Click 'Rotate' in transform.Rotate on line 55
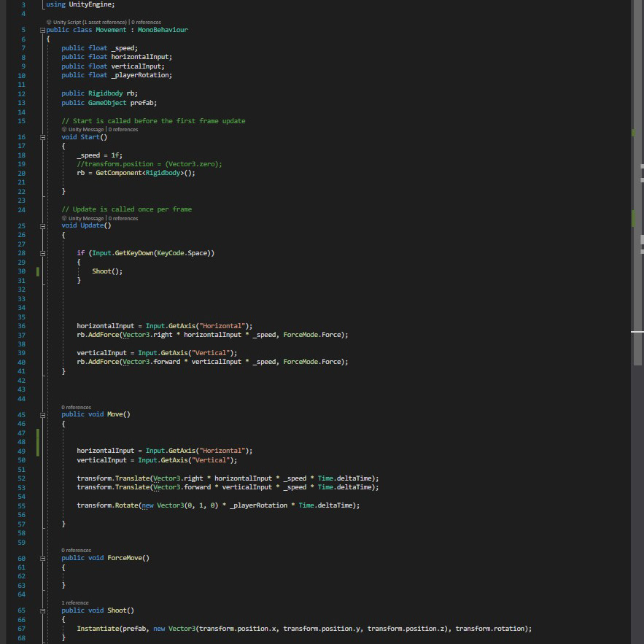 click(126, 505)
